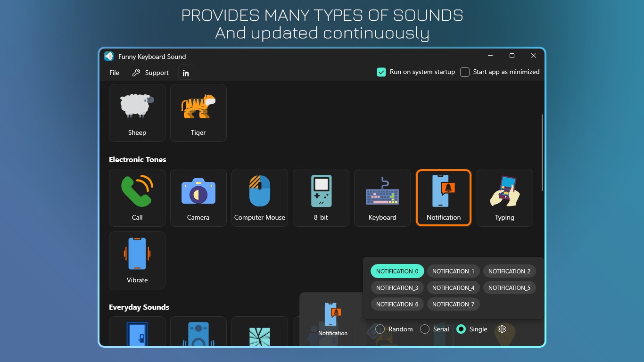
Task: Click the vertical scrollbar of sound list
Action: (x=542, y=152)
